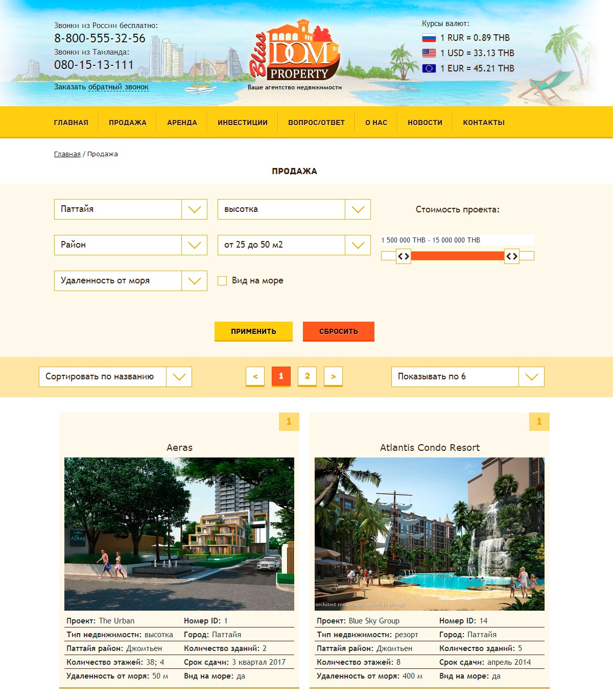The height and width of the screenshot is (700, 613).
Task: Click the Atlantis Condo Resort title
Action: [x=430, y=448]
